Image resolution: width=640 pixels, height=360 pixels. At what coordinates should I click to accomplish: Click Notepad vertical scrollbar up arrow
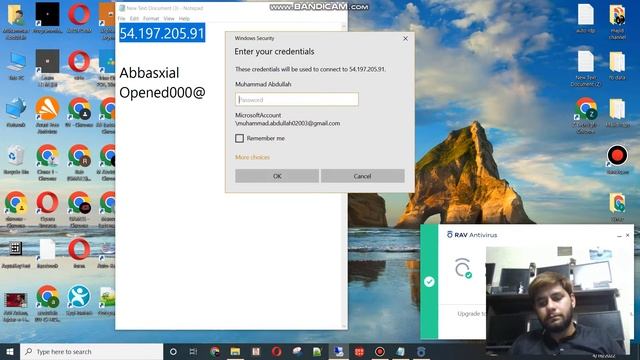point(344,27)
